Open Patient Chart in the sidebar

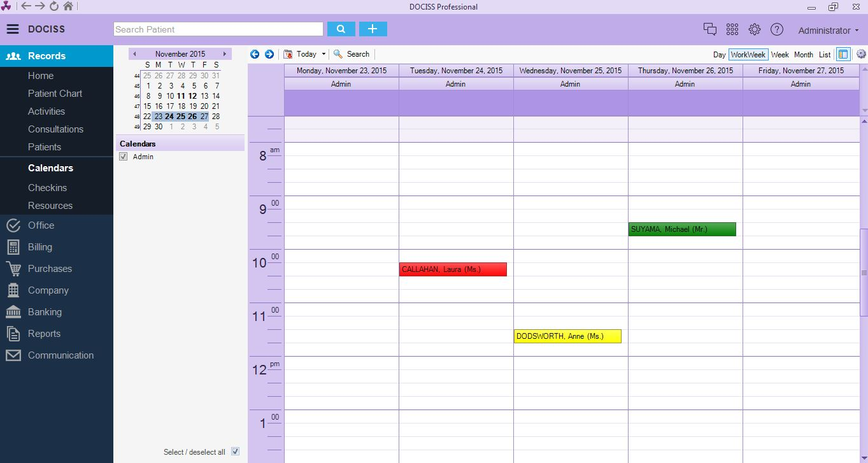[x=55, y=94]
